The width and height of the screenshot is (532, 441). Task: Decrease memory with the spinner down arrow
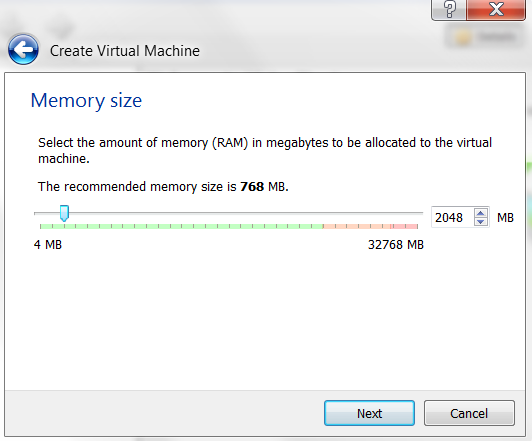coord(480,222)
